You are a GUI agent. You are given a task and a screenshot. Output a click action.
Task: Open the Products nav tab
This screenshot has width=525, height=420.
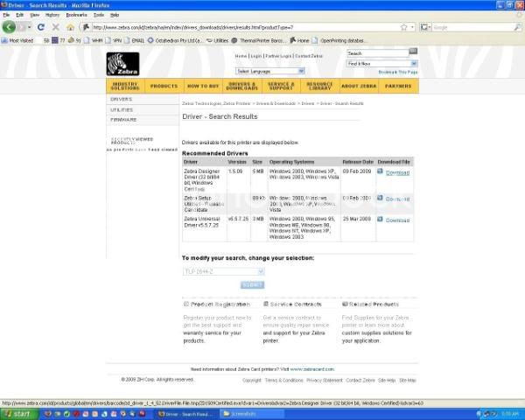click(164, 86)
